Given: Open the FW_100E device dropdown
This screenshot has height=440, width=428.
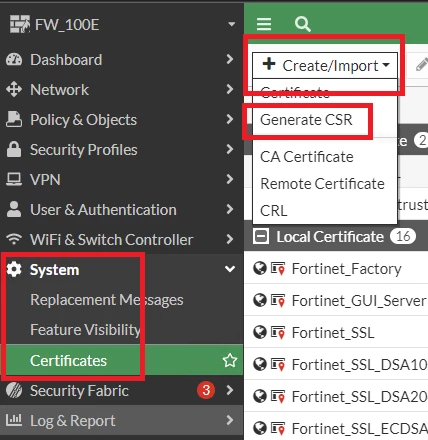Looking at the screenshot, I should coord(231,24).
